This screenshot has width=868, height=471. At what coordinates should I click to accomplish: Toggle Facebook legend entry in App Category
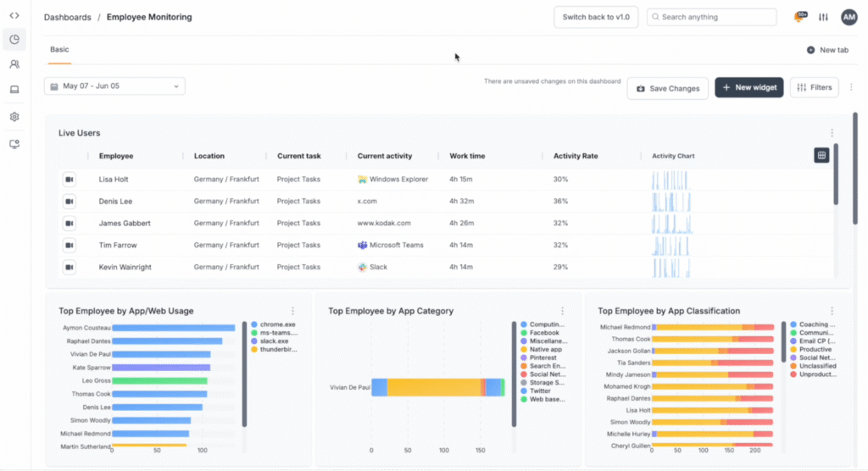pos(544,333)
